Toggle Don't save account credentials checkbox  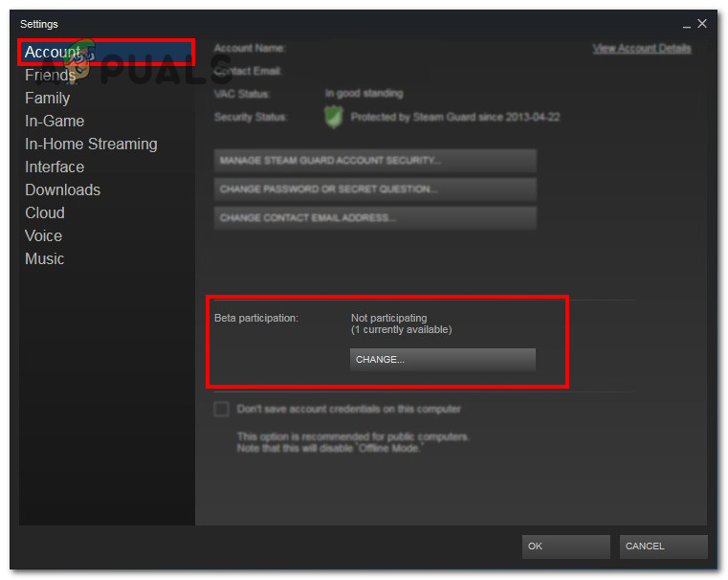(x=222, y=409)
